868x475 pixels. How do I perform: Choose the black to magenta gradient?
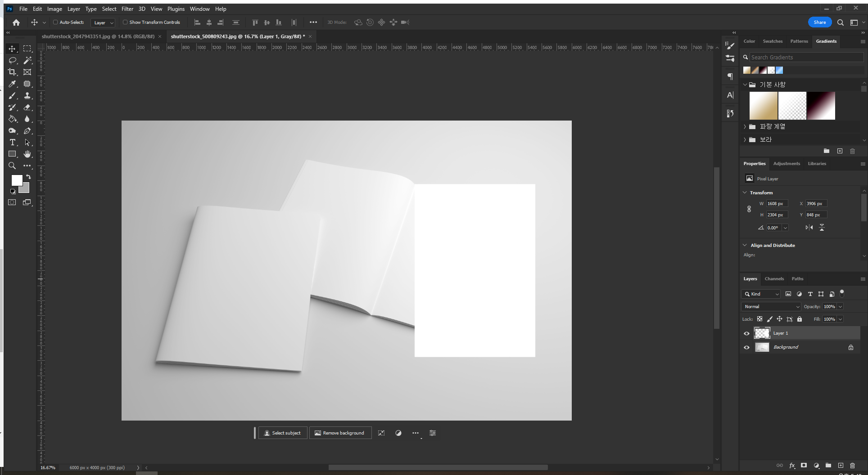(x=821, y=106)
